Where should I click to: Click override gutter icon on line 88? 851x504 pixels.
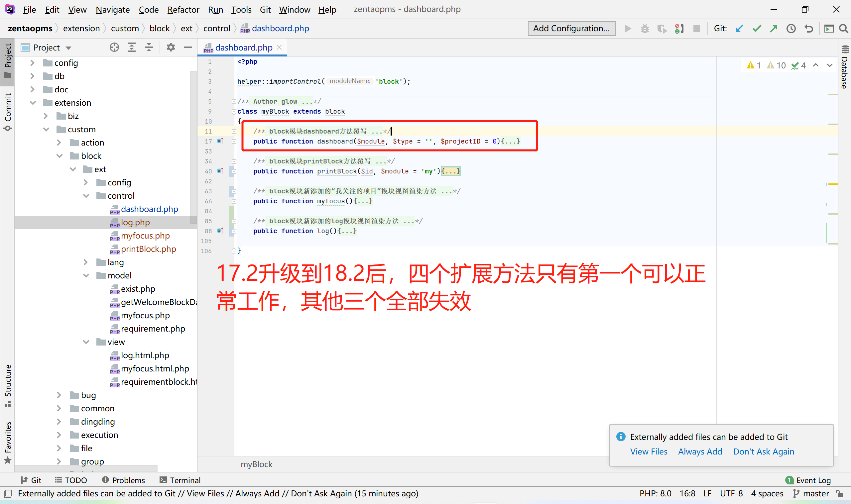click(220, 231)
